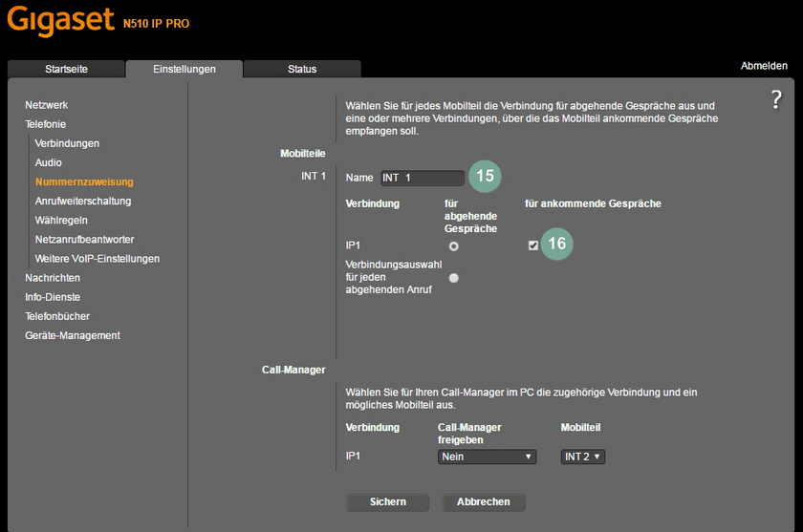The height and width of the screenshot is (532, 803).
Task: Open Call-Manager freigeben dropdown
Action: click(488, 457)
